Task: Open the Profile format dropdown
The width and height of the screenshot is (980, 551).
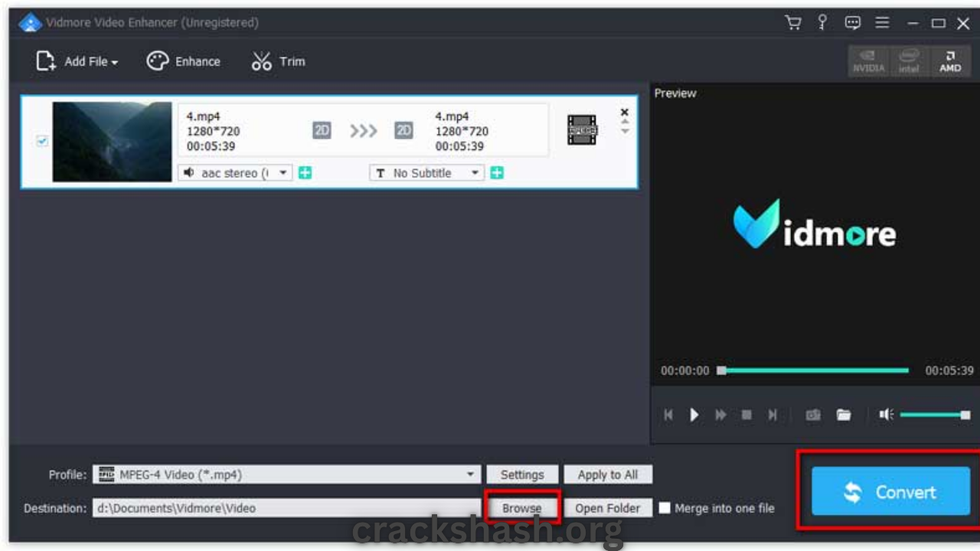Action: click(287, 474)
